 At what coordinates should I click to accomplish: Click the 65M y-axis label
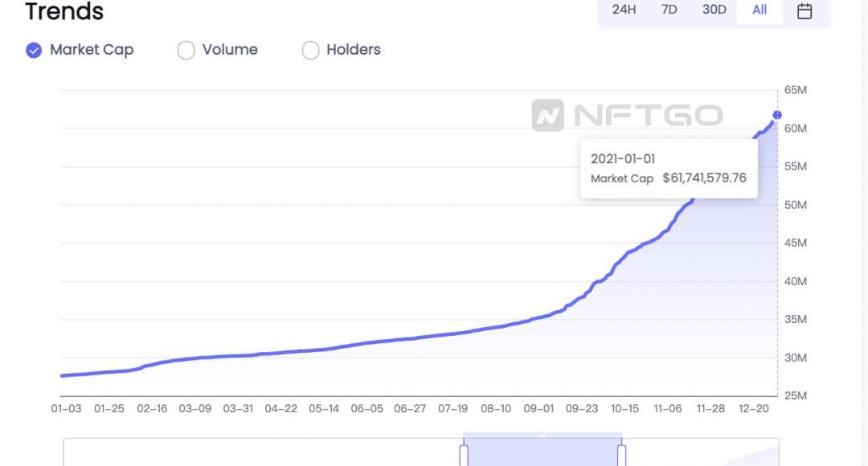(796, 90)
